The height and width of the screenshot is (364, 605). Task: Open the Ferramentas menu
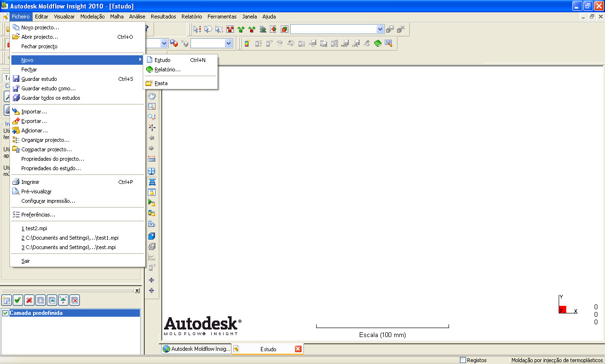[x=222, y=17]
